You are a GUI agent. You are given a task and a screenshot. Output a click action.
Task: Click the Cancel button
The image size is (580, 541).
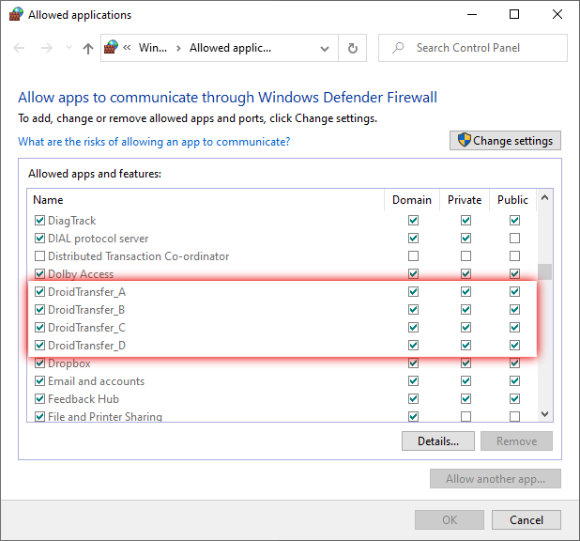click(526, 520)
